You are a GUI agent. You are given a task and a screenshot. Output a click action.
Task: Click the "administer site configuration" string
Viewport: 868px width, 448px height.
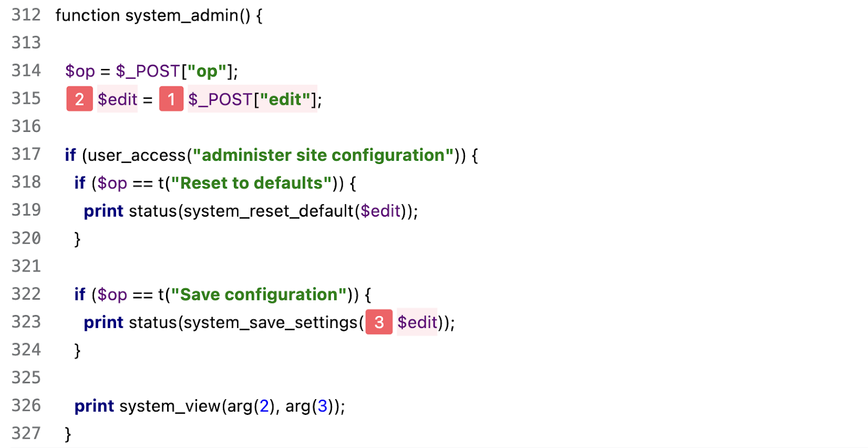(323, 155)
